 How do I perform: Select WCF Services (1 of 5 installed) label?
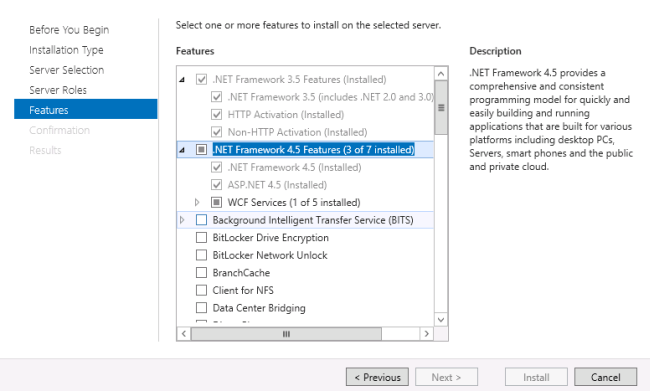(294, 202)
